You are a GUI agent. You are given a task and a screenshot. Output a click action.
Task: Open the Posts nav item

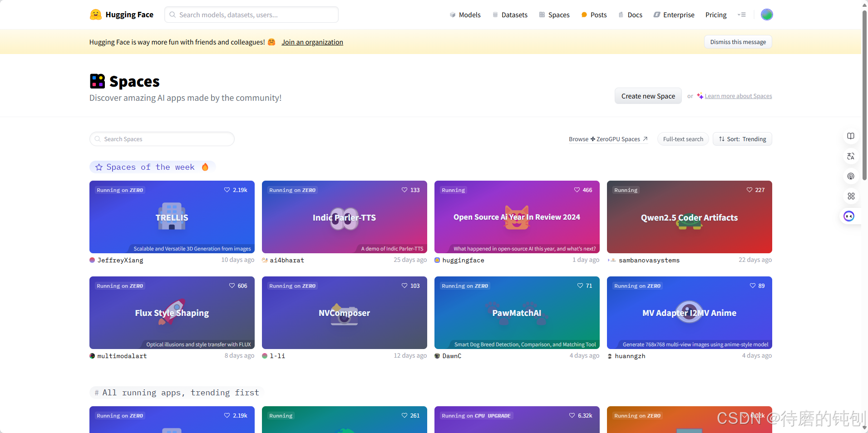click(x=594, y=15)
